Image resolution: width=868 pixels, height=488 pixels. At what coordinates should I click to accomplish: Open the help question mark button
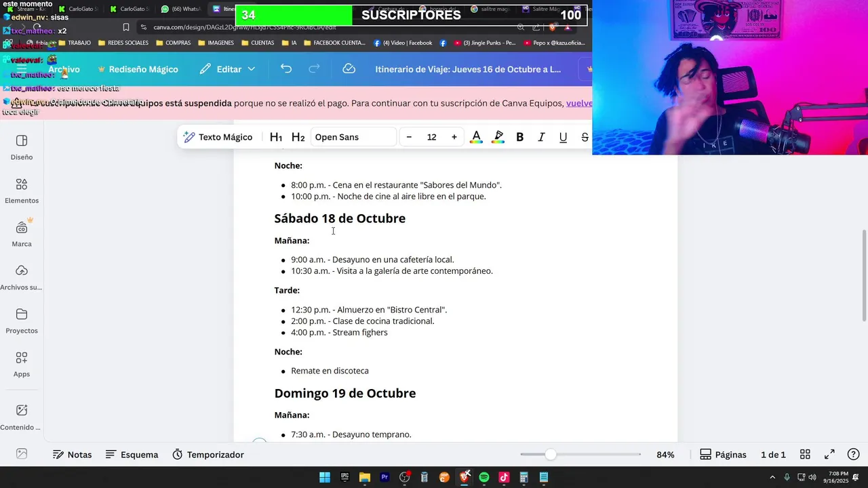pyautogui.click(x=854, y=455)
